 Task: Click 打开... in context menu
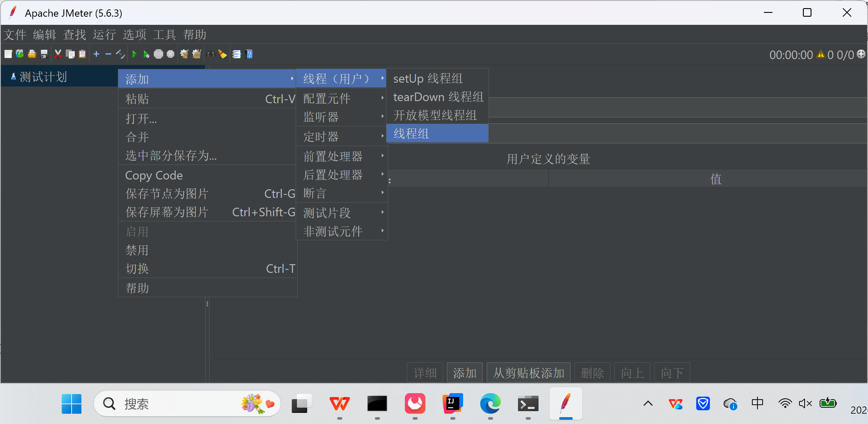click(207, 119)
